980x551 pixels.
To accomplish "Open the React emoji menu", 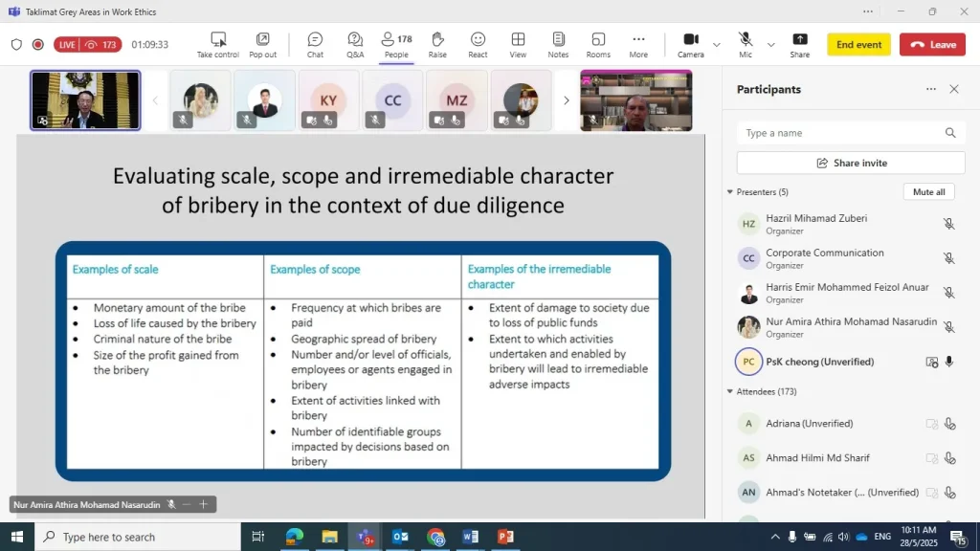I will 478,44.
